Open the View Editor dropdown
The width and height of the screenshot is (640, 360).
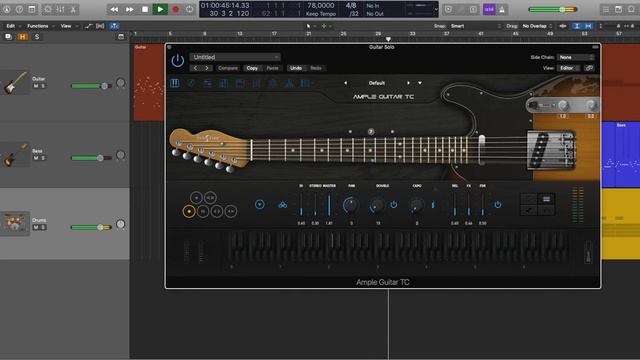[x=568, y=68]
